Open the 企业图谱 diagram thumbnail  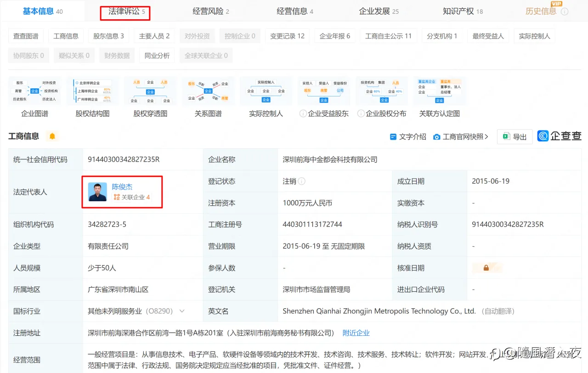[x=35, y=91]
